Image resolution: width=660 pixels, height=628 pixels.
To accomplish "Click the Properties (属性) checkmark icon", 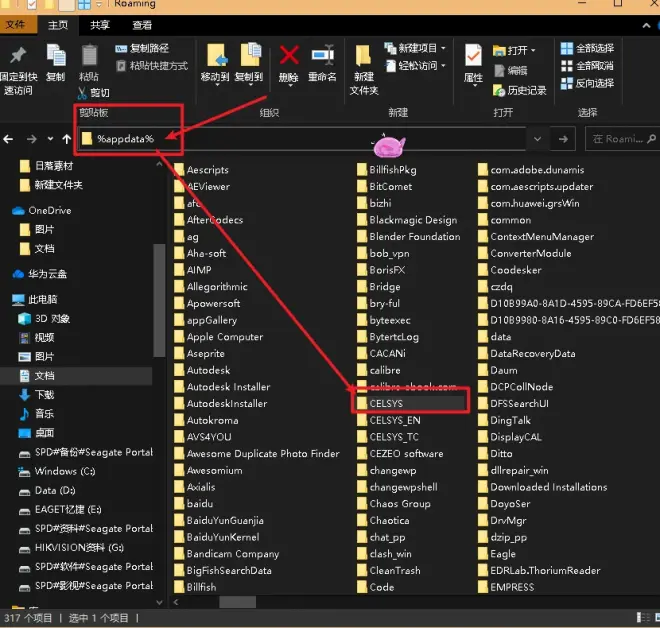I will point(473,56).
